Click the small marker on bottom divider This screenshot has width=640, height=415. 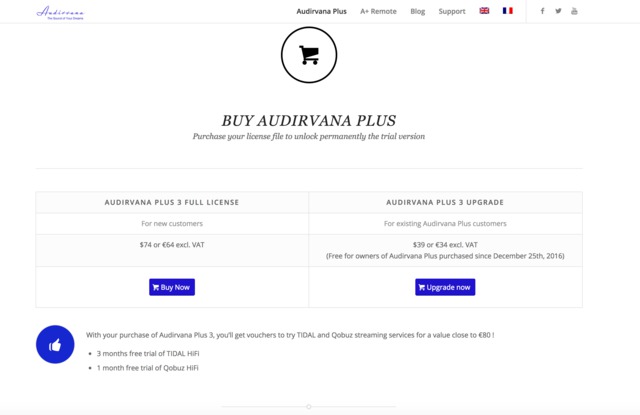tap(309, 406)
